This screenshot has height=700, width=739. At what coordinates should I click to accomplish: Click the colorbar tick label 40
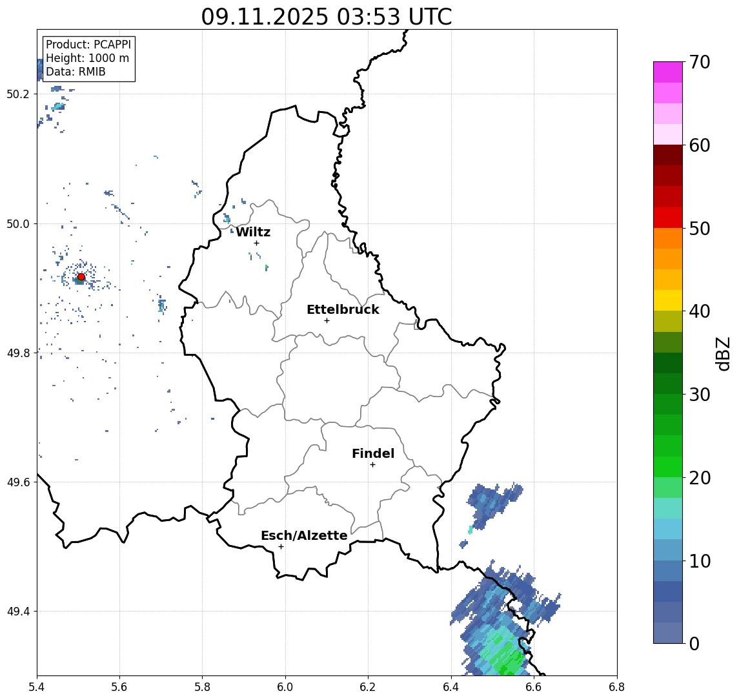pyautogui.click(x=699, y=311)
